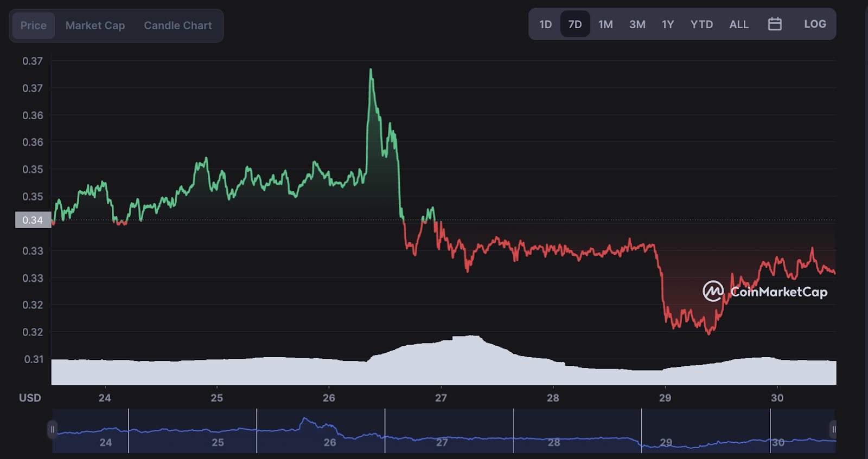The image size is (868, 459).
Task: Select the ALL time range
Action: 739,24
